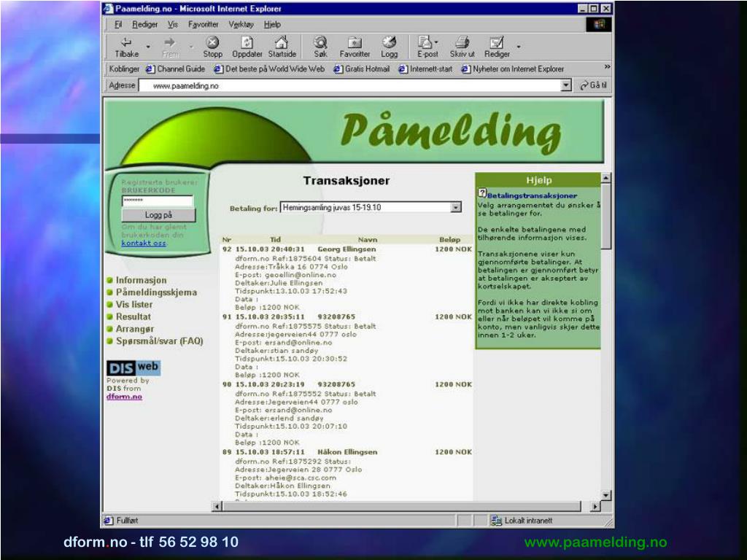This screenshot has height=560, width=747.
Task: Click the Fullført status bar text
Action: pyautogui.click(x=127, y=521)
